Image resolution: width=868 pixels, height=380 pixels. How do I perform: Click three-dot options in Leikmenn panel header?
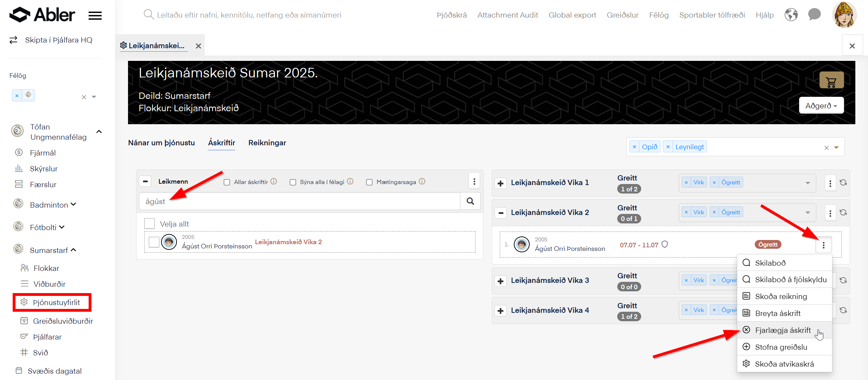(474, 182)
